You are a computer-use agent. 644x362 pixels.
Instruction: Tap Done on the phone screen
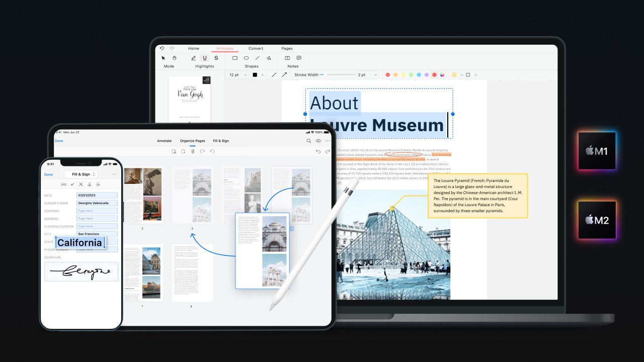tap(48, 174)
